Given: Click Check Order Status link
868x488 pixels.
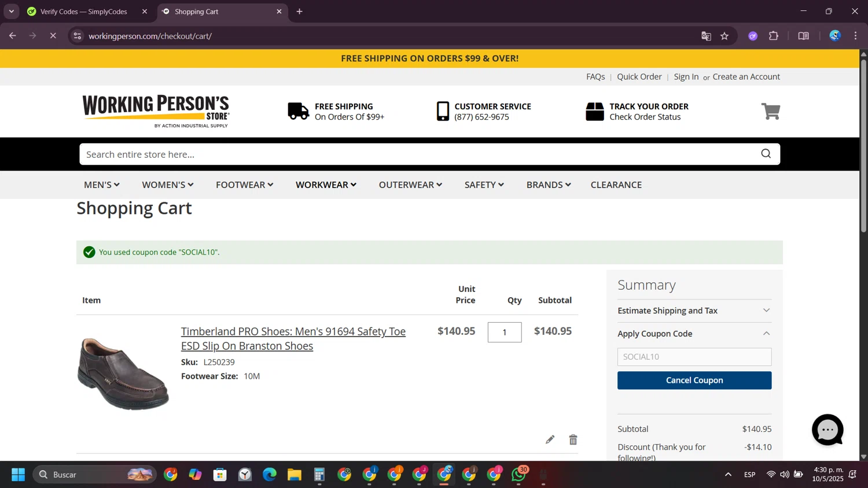Looking at the screenshot, I should point(645,117).
